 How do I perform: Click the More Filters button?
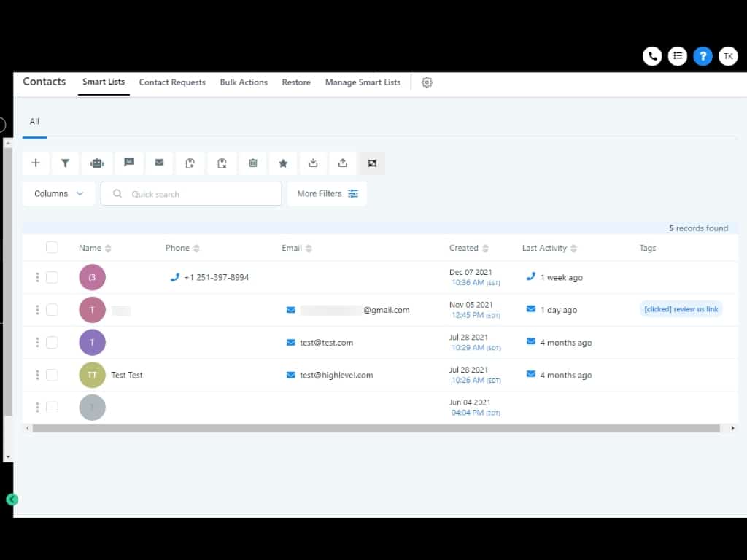pos(328,194)
